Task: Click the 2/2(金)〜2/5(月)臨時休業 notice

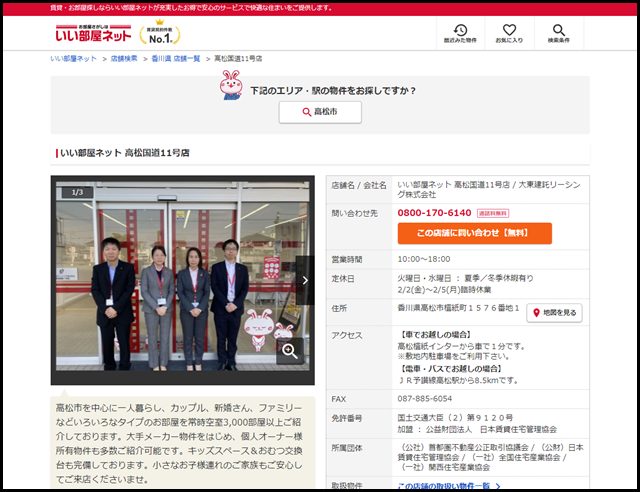Action: [x=444, y=290]
